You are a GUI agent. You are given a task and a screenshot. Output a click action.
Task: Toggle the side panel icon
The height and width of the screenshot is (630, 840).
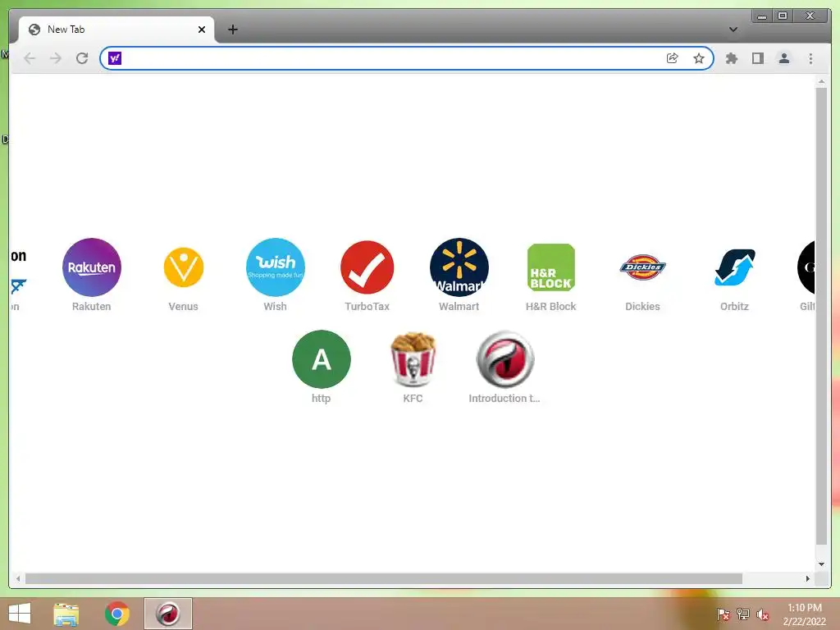click(757, 58)
